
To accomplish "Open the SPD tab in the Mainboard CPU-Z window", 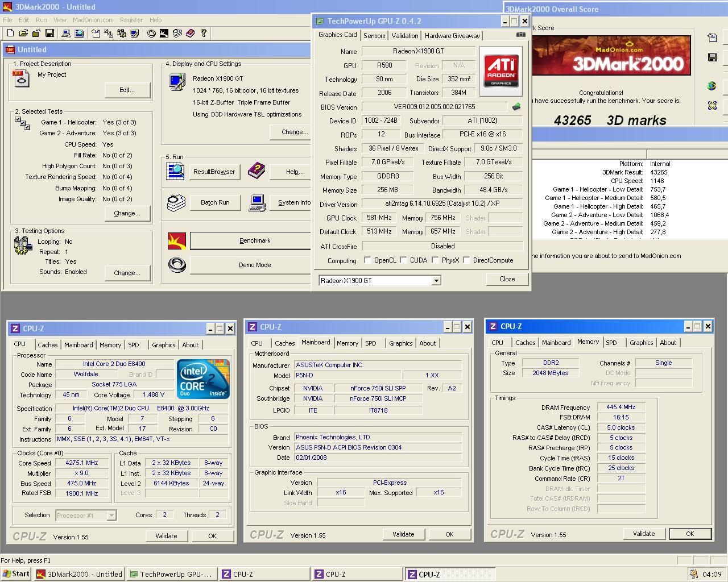I will (371, 343).
